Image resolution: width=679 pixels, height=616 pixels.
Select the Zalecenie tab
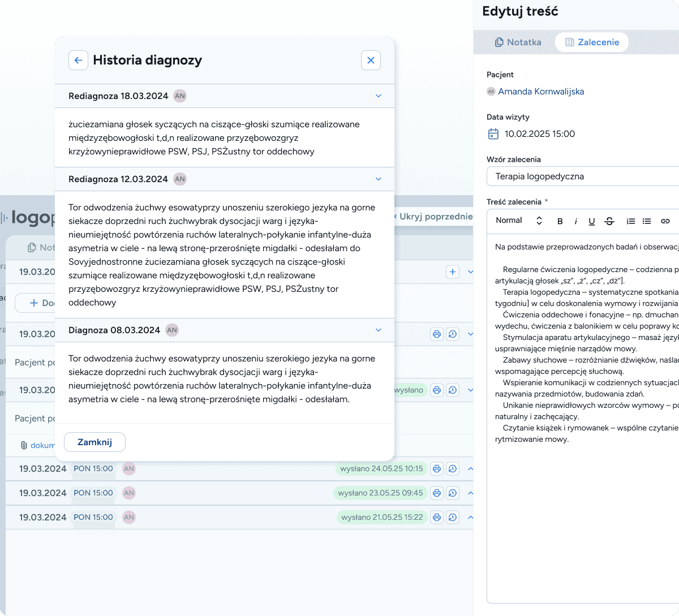pyautogui.click(x=592, y=42)
